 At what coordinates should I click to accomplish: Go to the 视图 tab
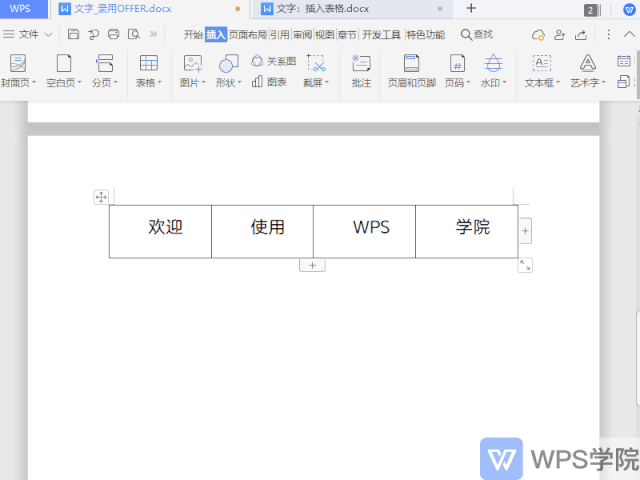(x=324, y=35)
